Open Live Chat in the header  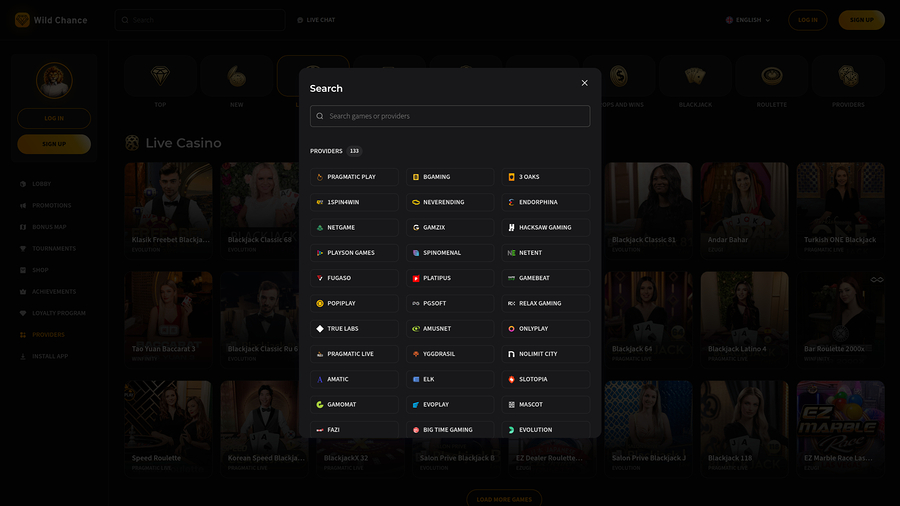[x=316, y=20]
